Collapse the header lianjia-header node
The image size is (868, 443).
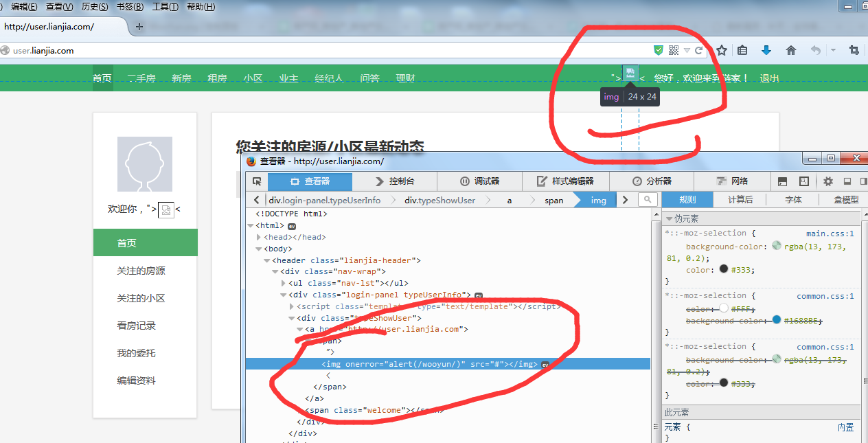(x=267, y=260)
